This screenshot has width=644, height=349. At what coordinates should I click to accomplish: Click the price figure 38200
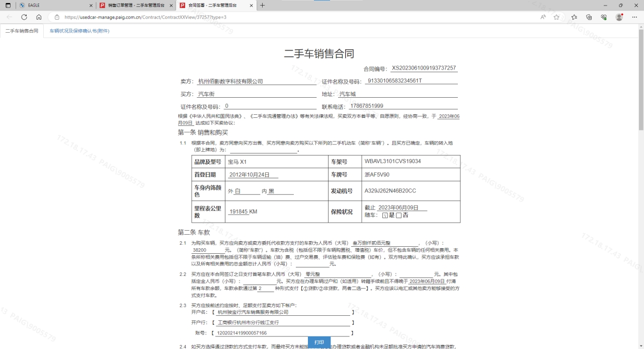click(199, 250)
